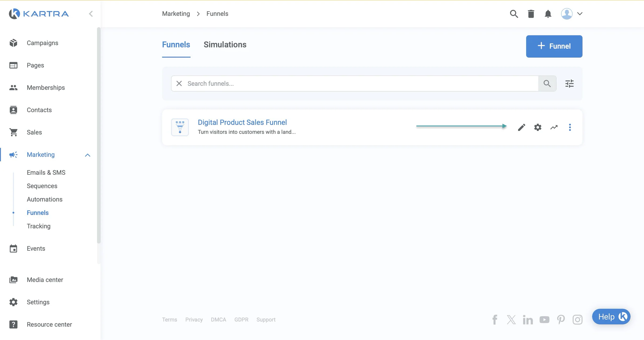Screen dimensions: 644x340
Task: Open Pages in the sidebar
Action: 35,65
